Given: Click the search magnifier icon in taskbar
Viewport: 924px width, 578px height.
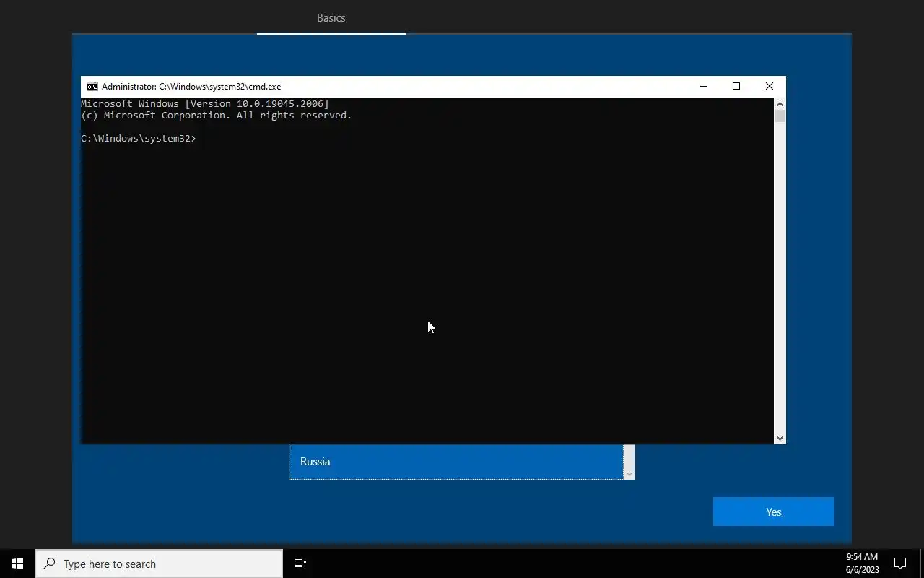Looking at the screenshot, I should tap(49, 564).
